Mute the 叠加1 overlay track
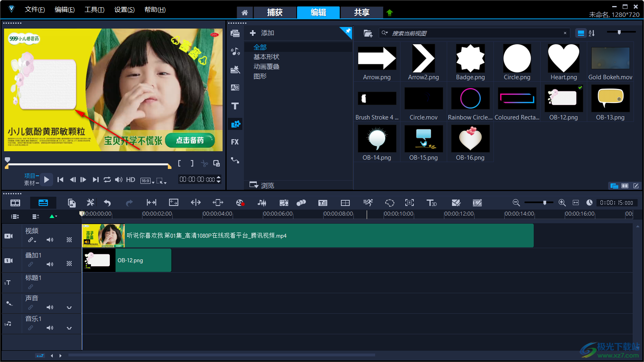Viewport: 644px width, 362px height. click(x=50, y=264)
